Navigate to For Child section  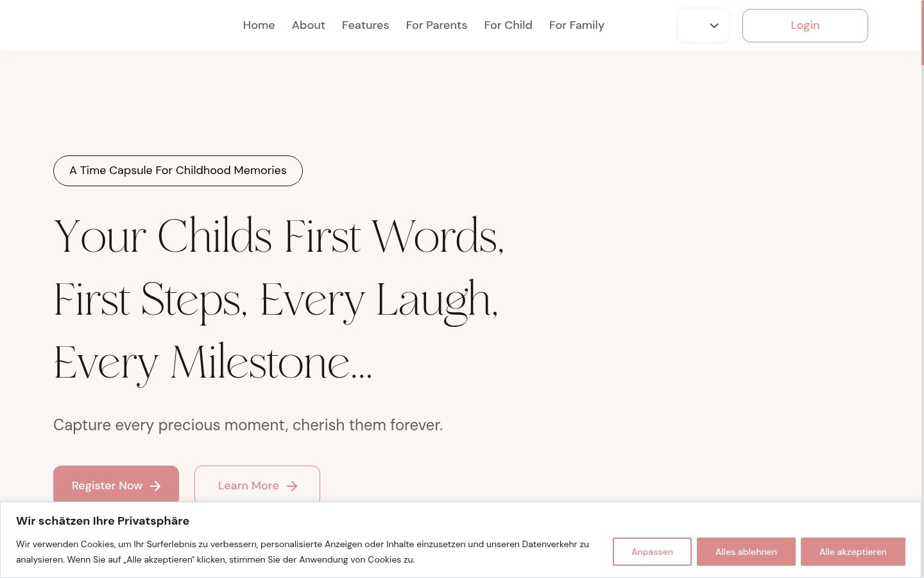coord(508,25)
